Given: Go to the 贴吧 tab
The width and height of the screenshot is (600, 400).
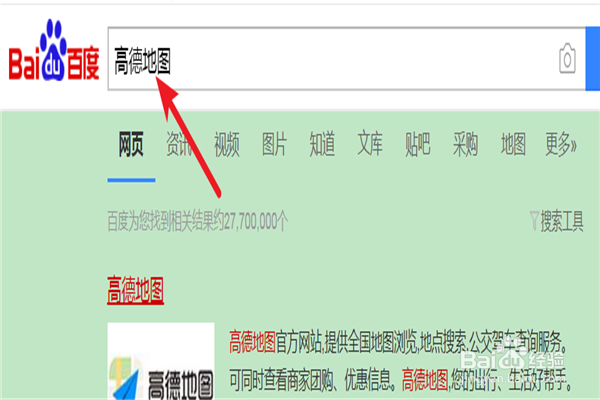Looking at the screenshot, I should (x=418, y=144).
